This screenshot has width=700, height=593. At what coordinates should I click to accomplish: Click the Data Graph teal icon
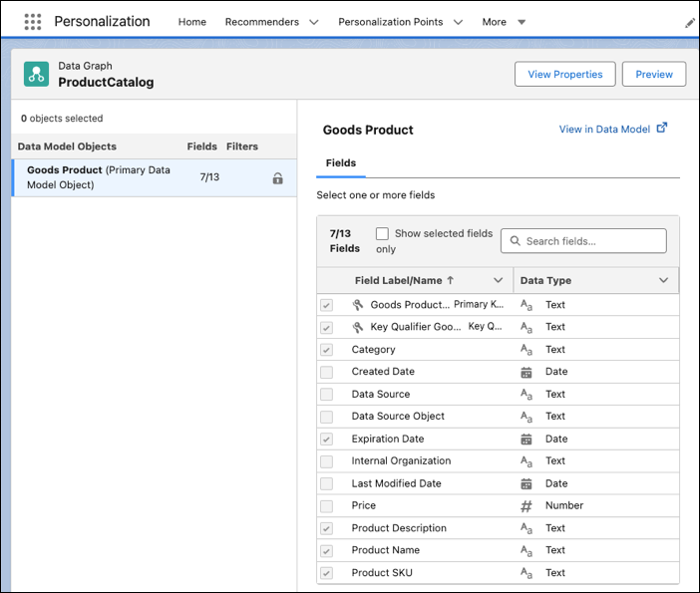36,74
